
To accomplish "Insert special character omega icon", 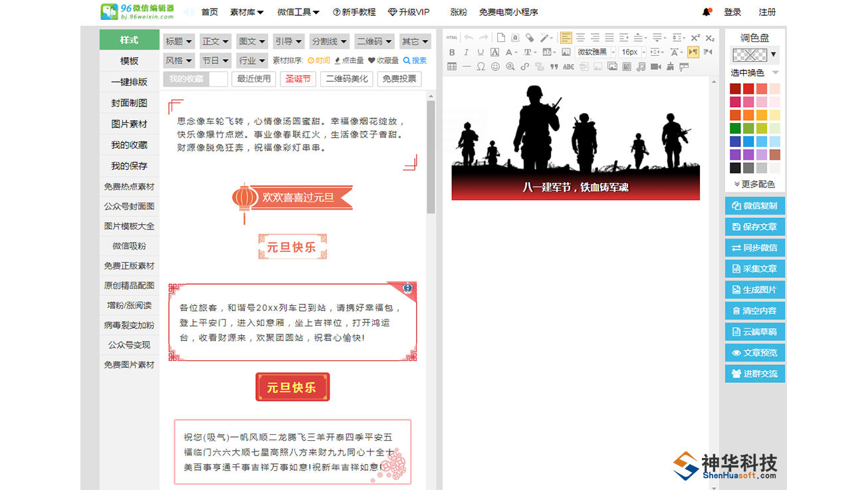I will click(x=481, y=66).
